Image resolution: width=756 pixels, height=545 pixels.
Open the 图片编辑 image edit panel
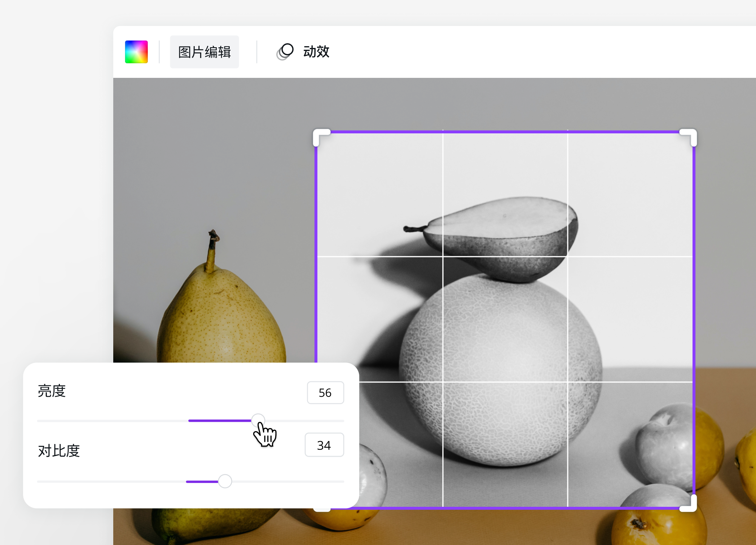coord(205,52)
